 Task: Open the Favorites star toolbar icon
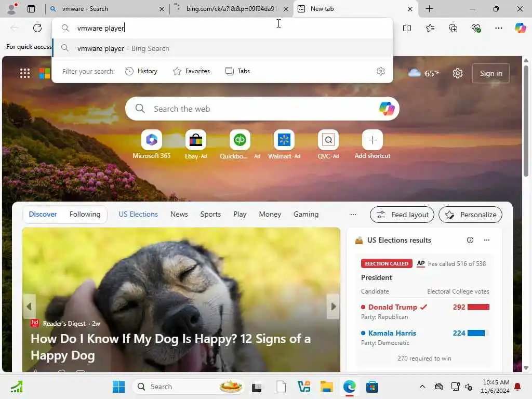click(430, 28)
